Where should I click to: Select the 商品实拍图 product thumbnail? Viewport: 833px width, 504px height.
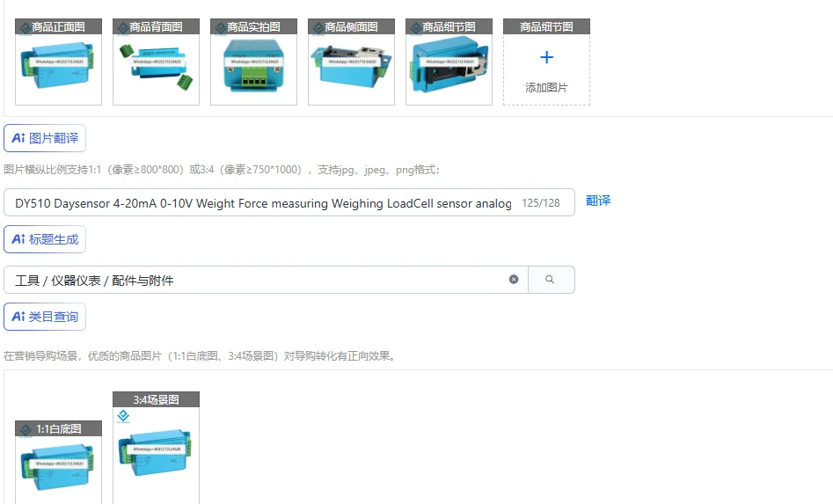[x=254, y=62]
